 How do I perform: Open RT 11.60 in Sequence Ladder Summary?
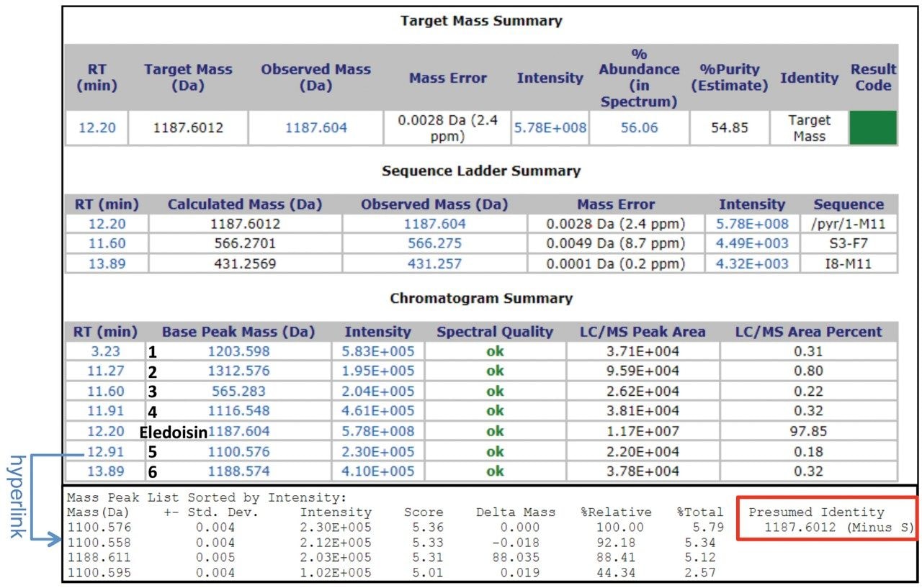(106, 243)
